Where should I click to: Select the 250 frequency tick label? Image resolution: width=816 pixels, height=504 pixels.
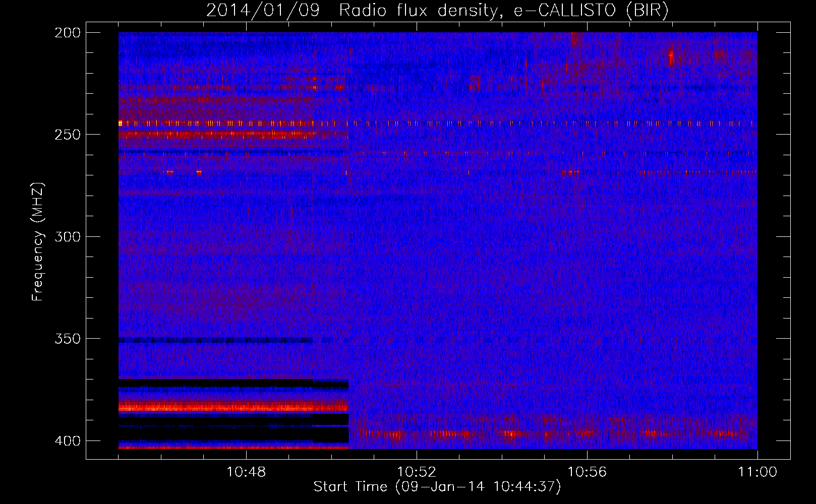click(x=68, y=135)
